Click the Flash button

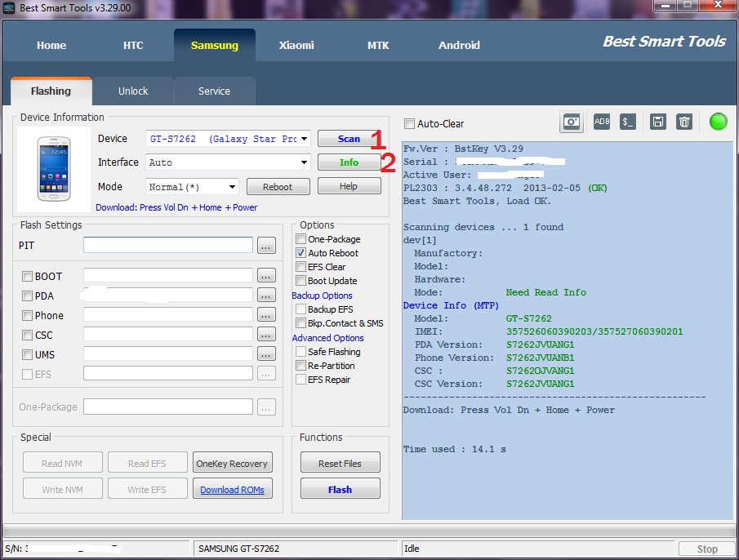(340, 489)
